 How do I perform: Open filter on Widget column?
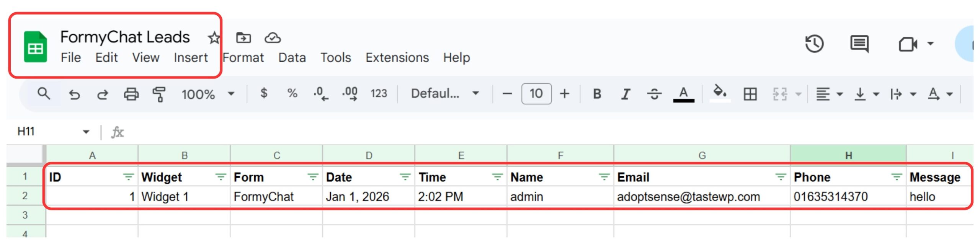pyautogui.click(x=220, y=177)
